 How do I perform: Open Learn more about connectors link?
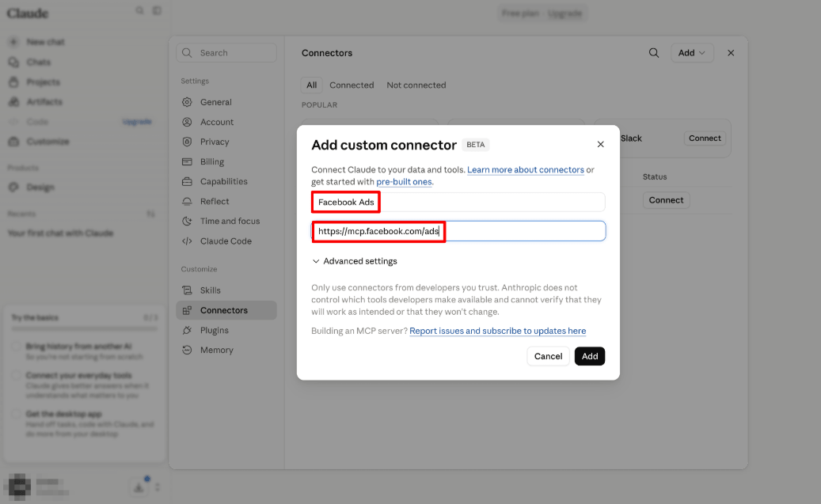(x=525, y=169)
